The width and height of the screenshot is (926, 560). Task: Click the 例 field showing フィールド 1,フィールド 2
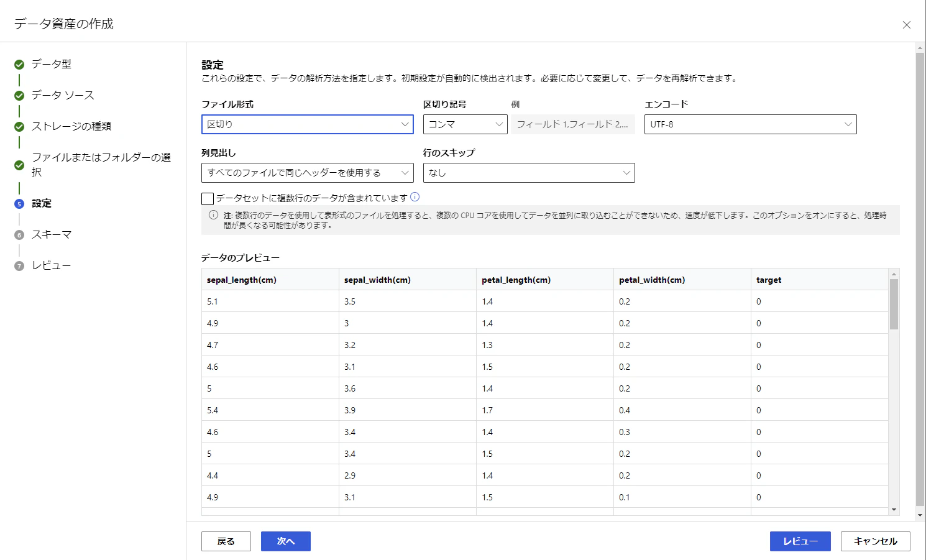coord(573,124)
